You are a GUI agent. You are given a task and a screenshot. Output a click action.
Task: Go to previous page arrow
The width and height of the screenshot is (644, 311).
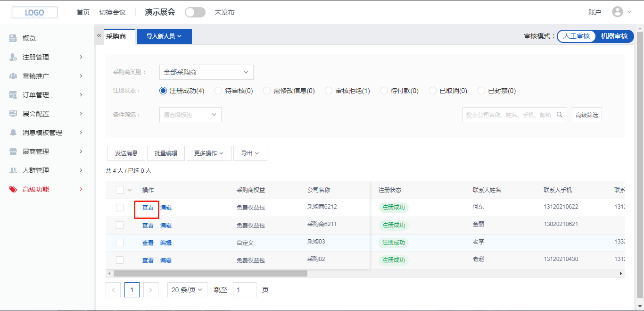pyautogui.click(x=113, y=290)
